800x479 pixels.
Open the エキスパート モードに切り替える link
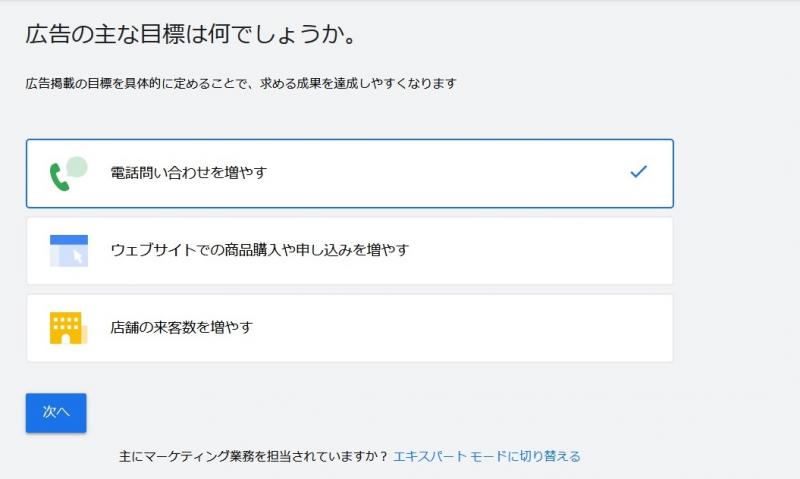point(487,456)
